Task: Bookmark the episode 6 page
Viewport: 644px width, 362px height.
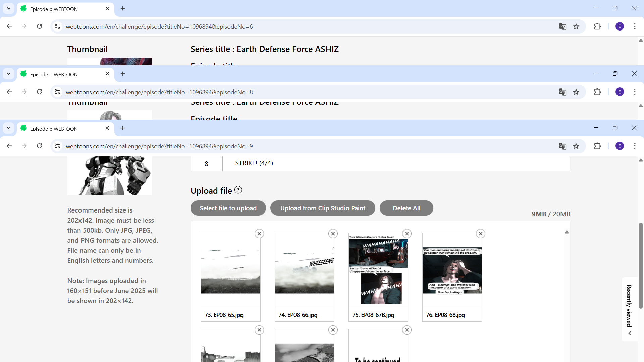Action: pyautogui.click(x=576, y=26)
